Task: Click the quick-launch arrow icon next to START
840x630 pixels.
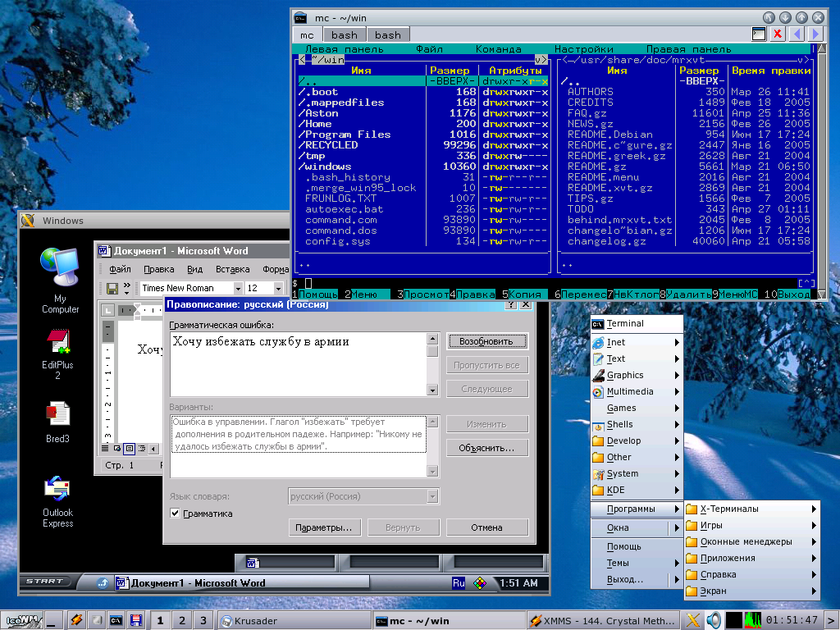Action: 103,583
